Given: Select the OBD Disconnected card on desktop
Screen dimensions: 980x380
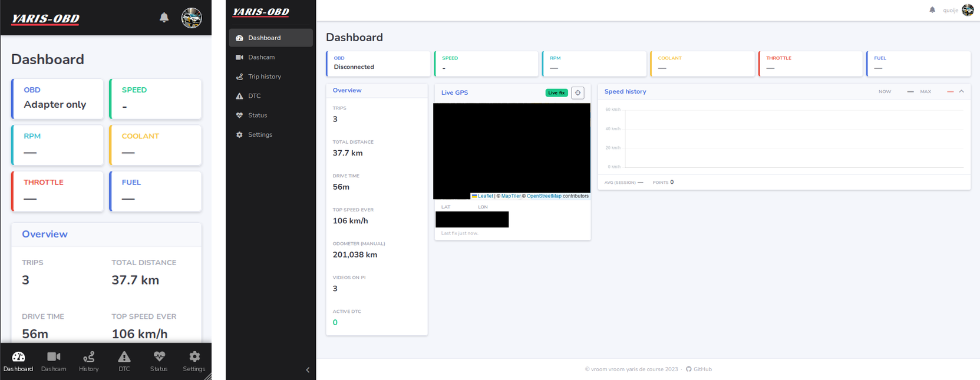Looking at the screenshot, I should [x=378, y=64].
